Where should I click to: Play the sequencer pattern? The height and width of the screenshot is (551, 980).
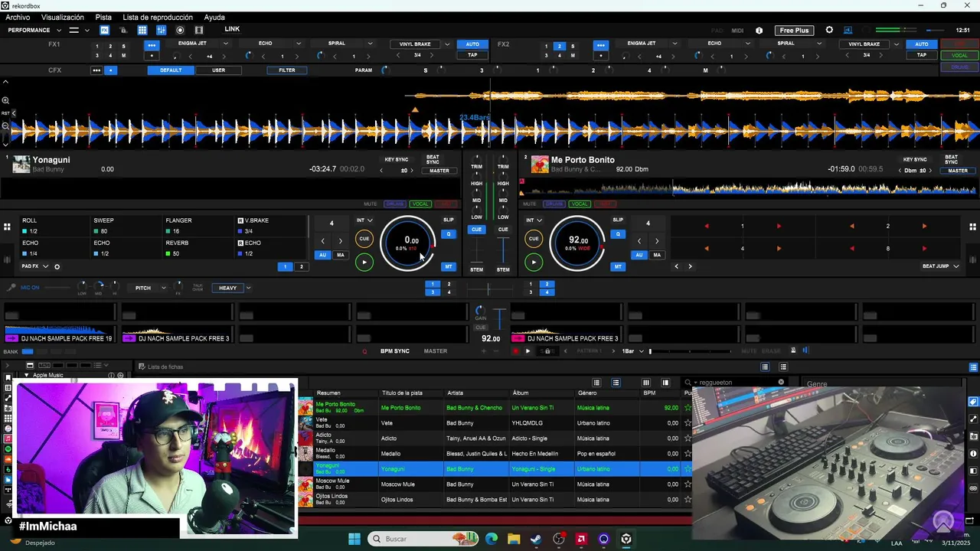[528, 351]
